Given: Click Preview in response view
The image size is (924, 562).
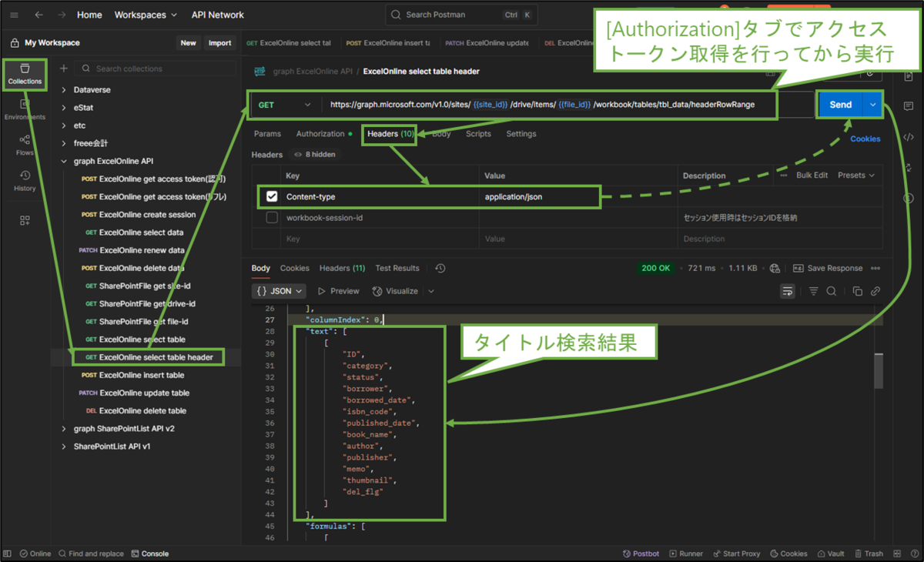Looking at the screenshot, I should tap(338, 291).
